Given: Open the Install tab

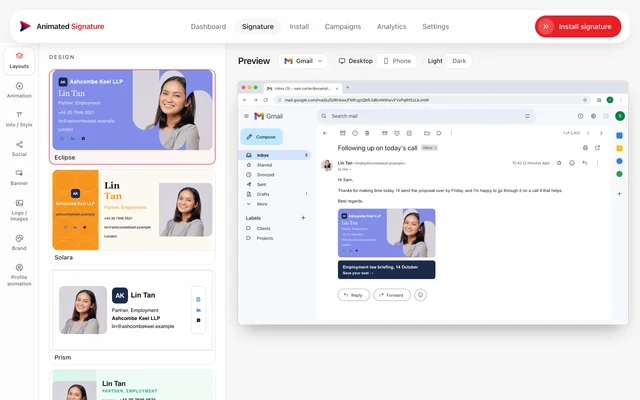Looking at the screenshot, I should [x=299, y=27].
